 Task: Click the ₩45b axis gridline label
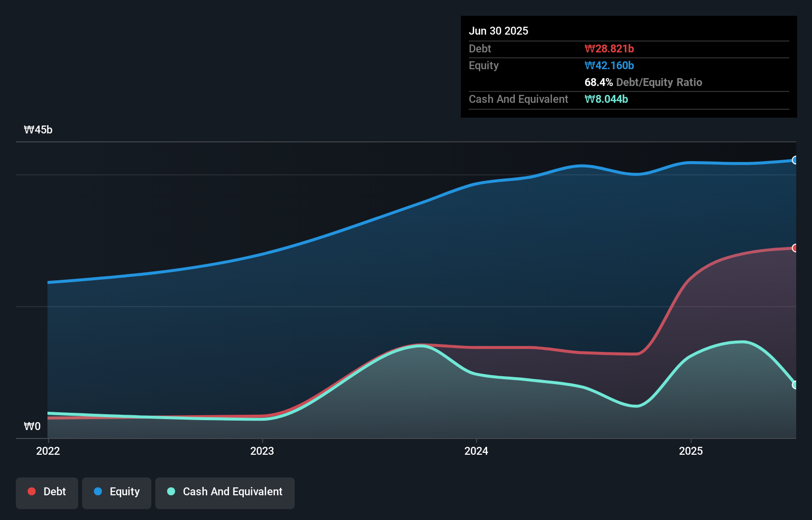(x=39, y=130)
